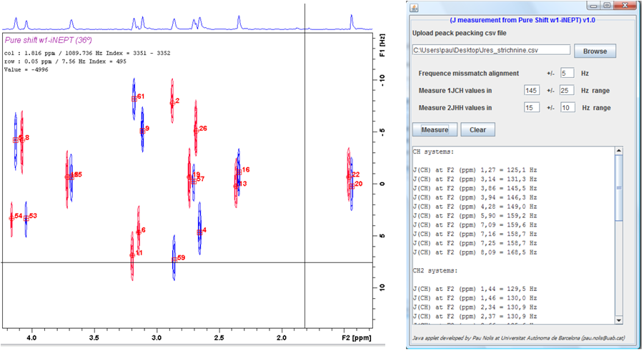
Task: Click the Clear button
Action: [x=477, y=129]
